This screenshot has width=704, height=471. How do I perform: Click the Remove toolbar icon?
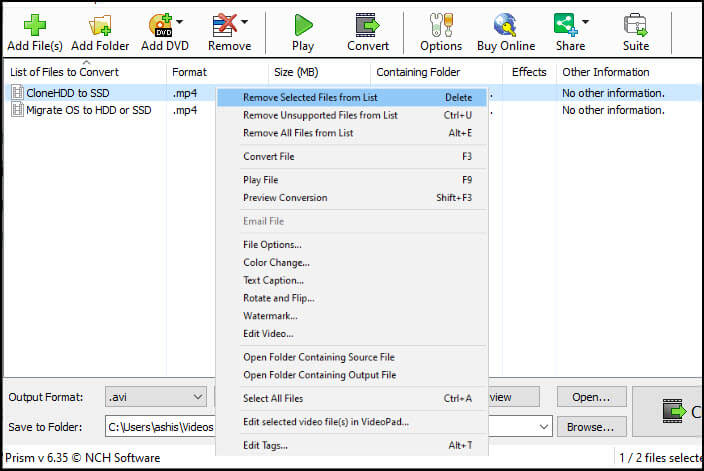pos(223,26)
